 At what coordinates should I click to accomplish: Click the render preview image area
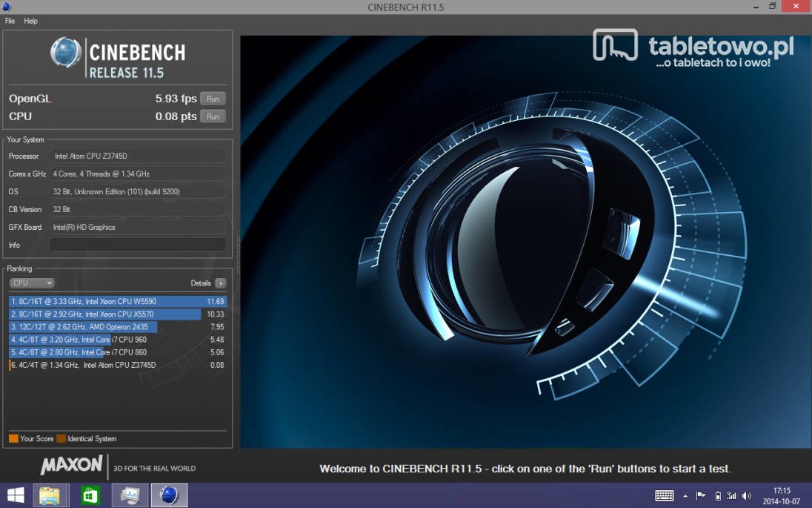[x=525, y=242]
